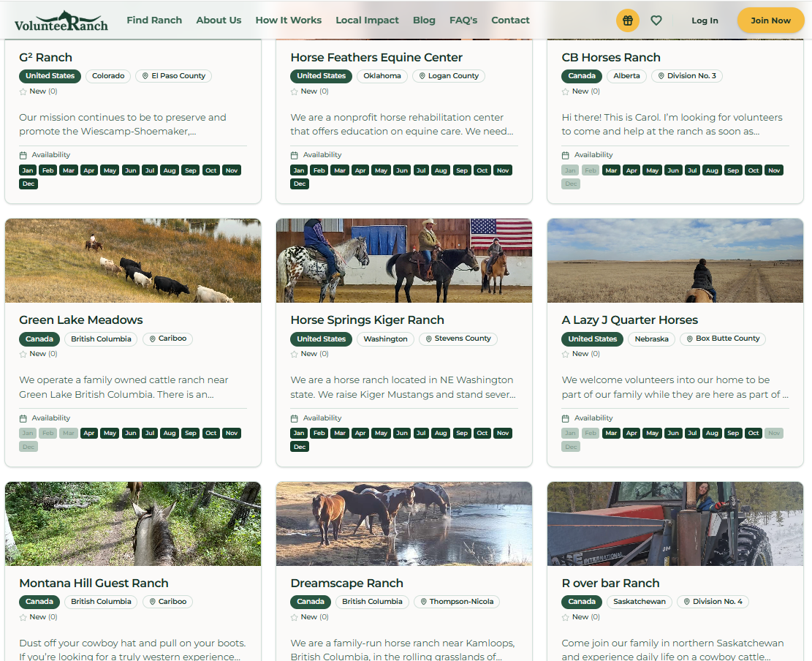Open the Green Lake Meadows title
This screenshot has height=661, width=812.
(81, 320)
